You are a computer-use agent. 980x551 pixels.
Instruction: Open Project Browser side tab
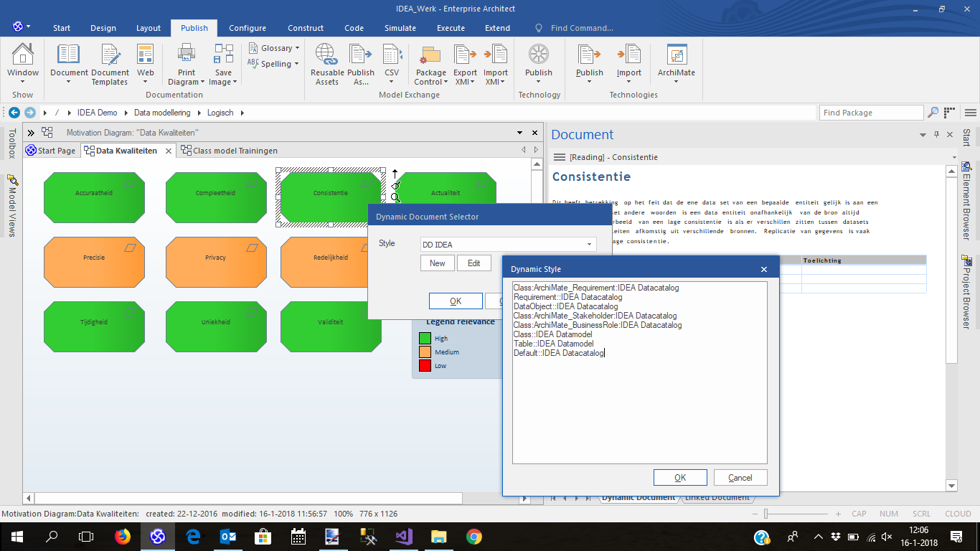tap(966, 291)
